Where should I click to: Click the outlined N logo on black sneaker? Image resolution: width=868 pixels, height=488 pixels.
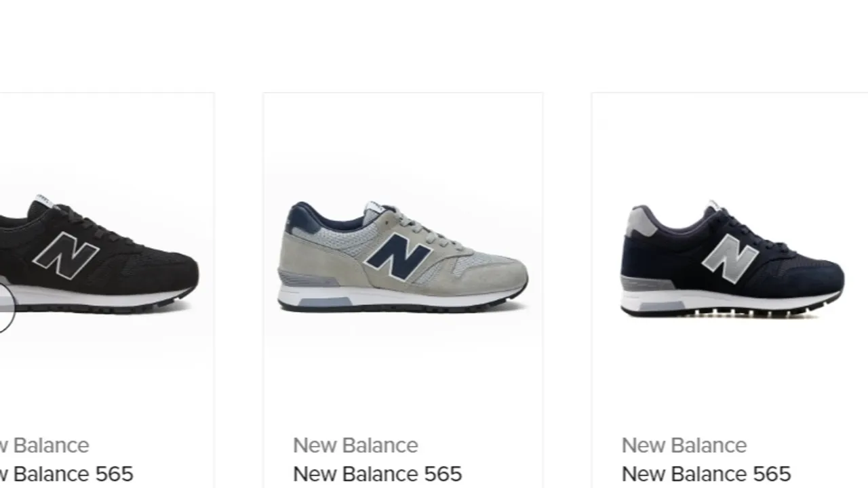click(x=66, y=255)
